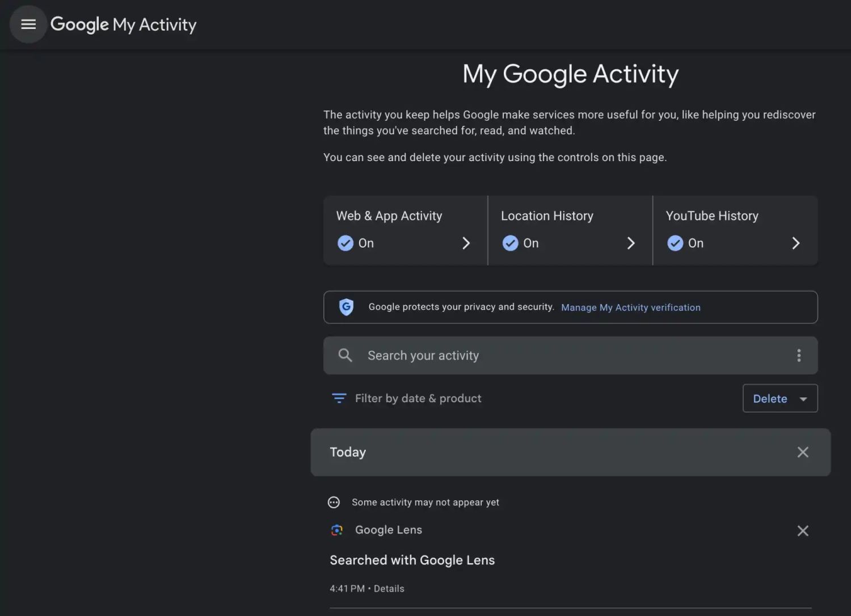
Task: Delete all of Today's activity with X
Action: coord(803,452)
